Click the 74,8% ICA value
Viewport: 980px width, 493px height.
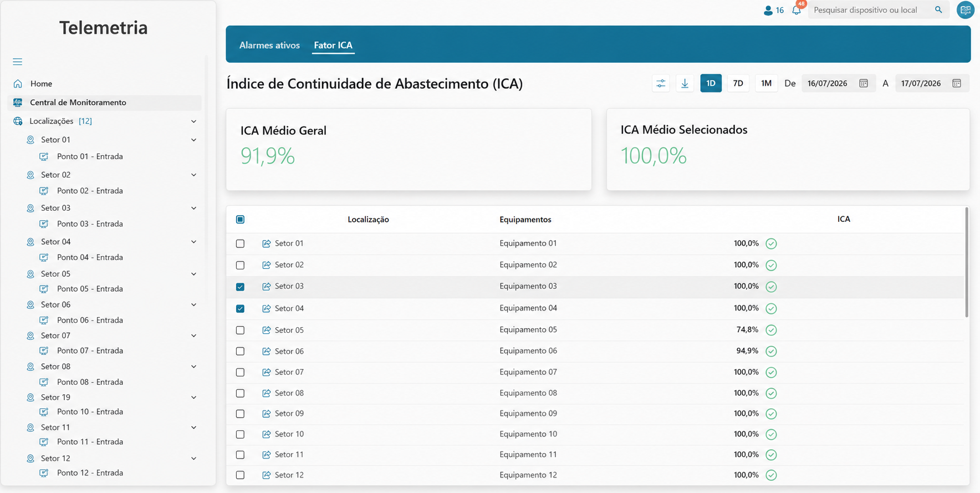click(747, 329)
